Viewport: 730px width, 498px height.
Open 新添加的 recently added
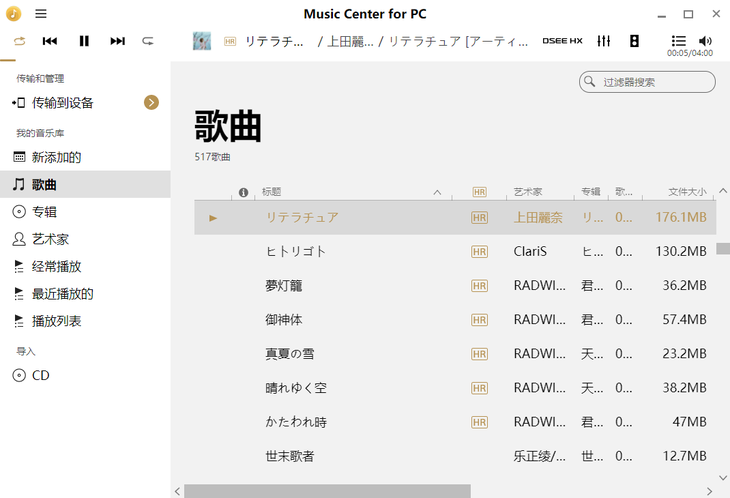pos(85,157)
